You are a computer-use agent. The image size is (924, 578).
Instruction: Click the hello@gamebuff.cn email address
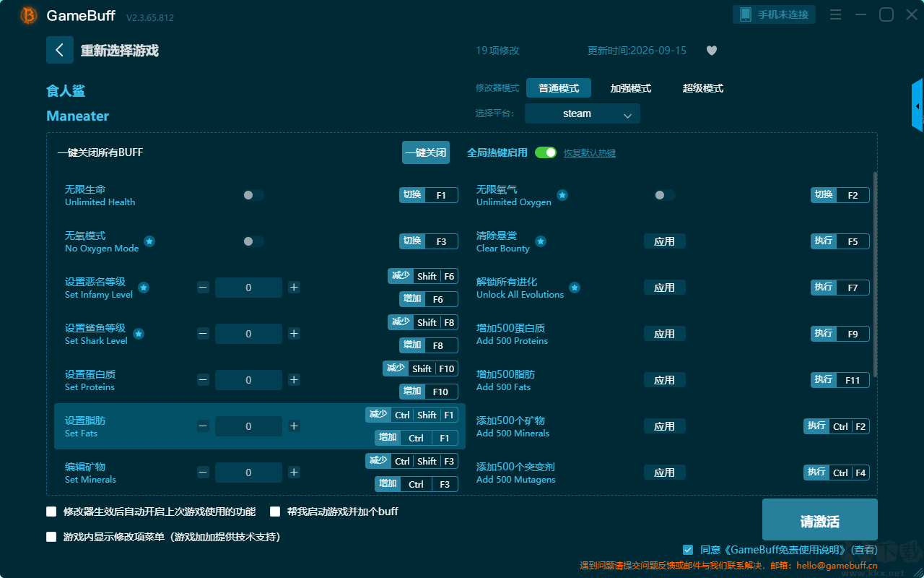pyautogui.click(x=837, y=566)
